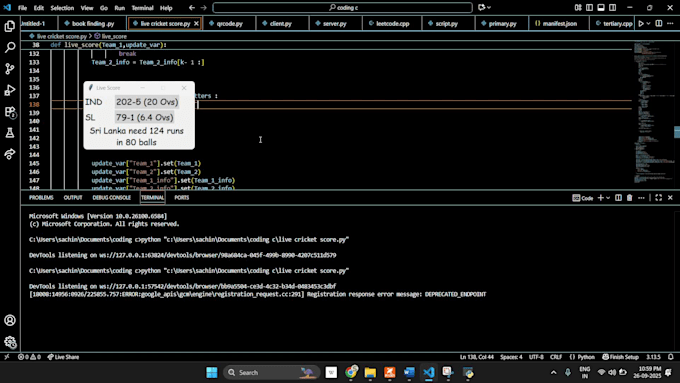Change the UTF-8 file encoding

[x=536, y=357]
